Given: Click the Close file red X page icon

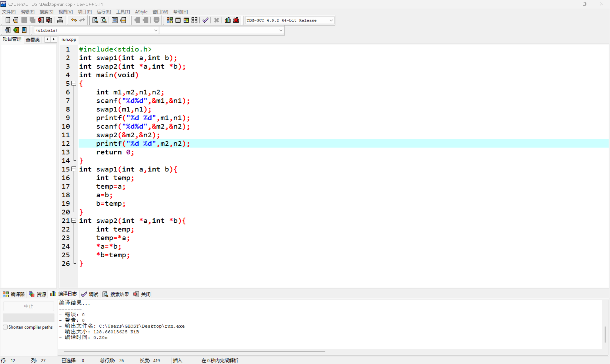Looking at the screenshot, I should point(41,20).
